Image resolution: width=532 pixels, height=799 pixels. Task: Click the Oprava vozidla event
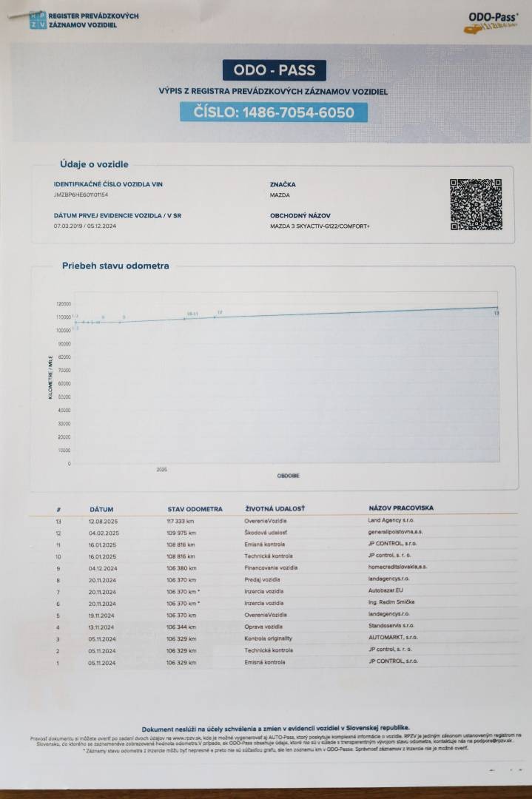pos(263,627)
